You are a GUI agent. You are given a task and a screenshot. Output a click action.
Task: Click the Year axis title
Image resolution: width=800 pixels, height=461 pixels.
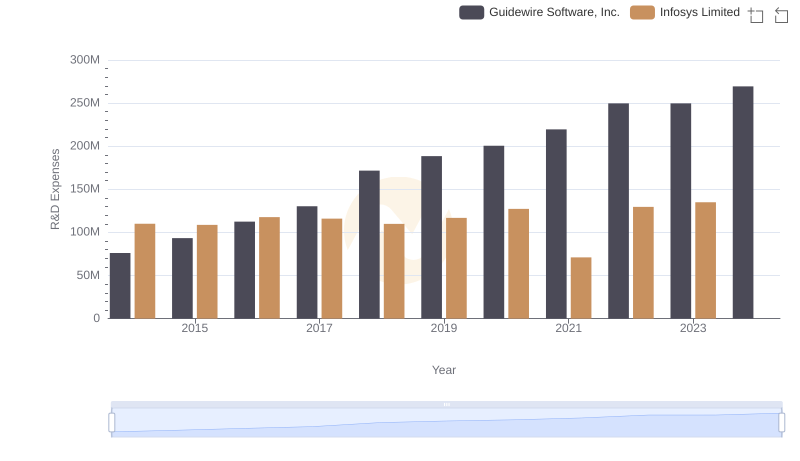point(444,370)
